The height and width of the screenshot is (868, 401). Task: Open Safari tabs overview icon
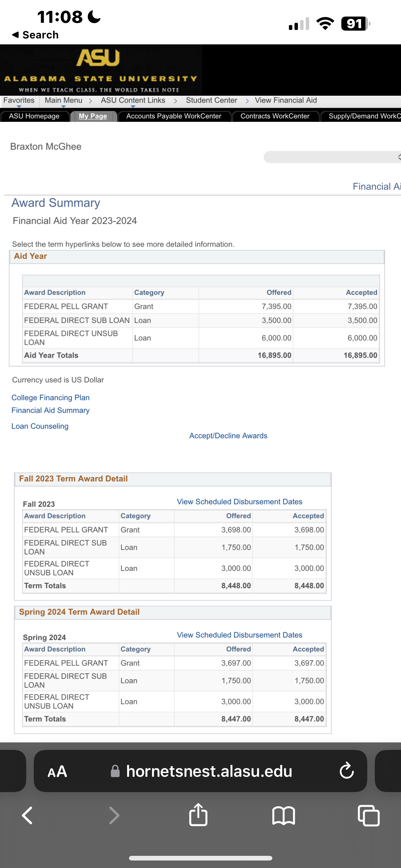(x=369, y=816)
